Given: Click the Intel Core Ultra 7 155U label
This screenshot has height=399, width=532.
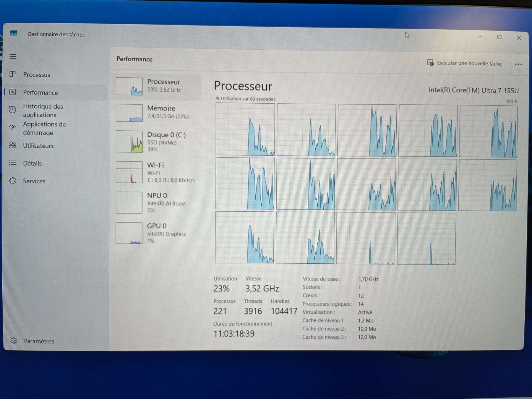Looking at the screenshot, I should click(x=473, y=90).
